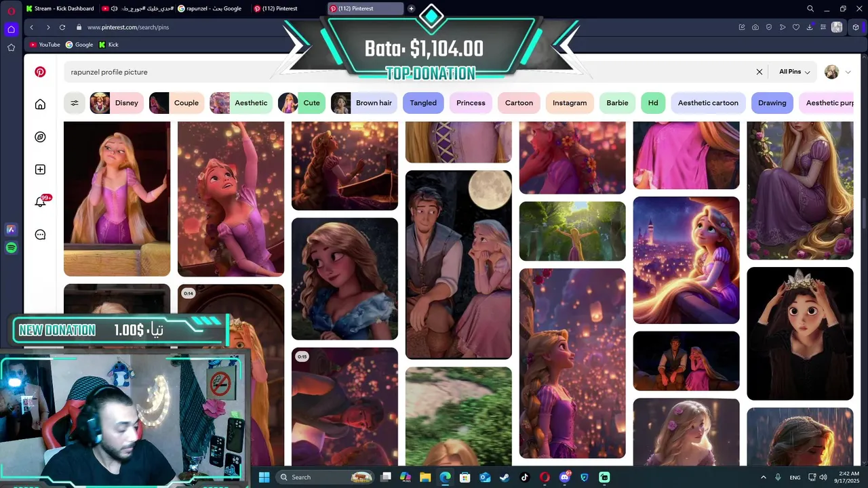The image size is (868, 488).
Task: Open YouTube bookmark in bookmarks bar
Action: pyautogui.click(x=45, y=45)
